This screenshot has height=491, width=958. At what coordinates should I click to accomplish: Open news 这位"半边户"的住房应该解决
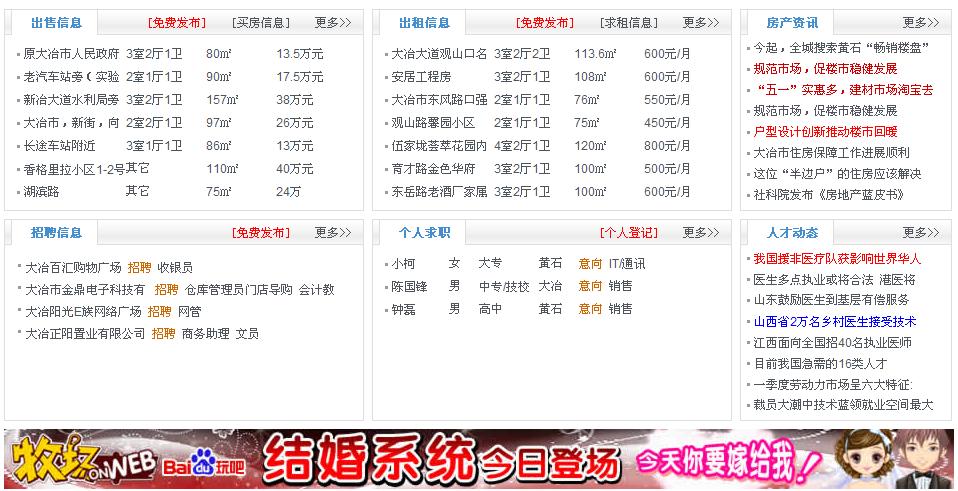(837, 174)
